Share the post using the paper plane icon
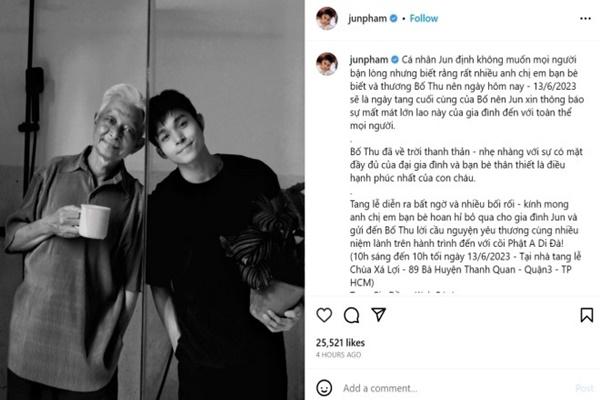The height and width of the screenshot is (400, 600). (378, 314)
